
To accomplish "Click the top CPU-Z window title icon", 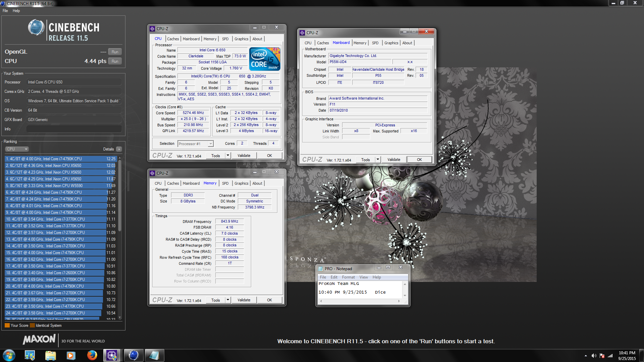I will 152,29.
